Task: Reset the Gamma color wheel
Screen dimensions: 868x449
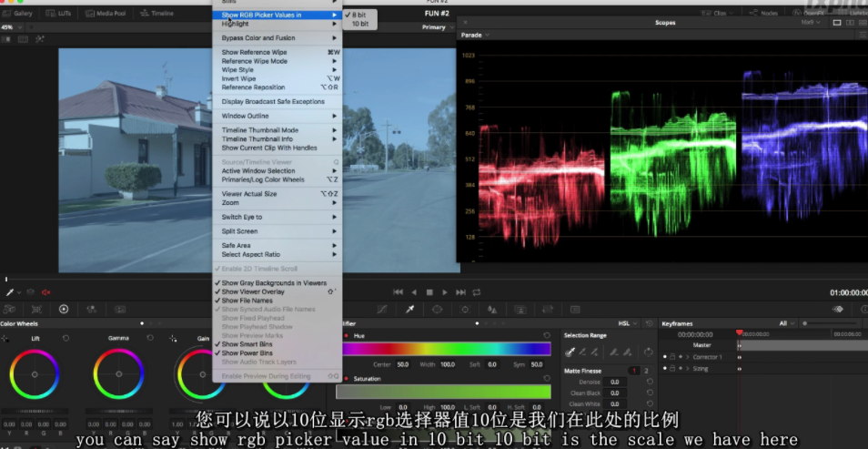Action: coord(149,338)
